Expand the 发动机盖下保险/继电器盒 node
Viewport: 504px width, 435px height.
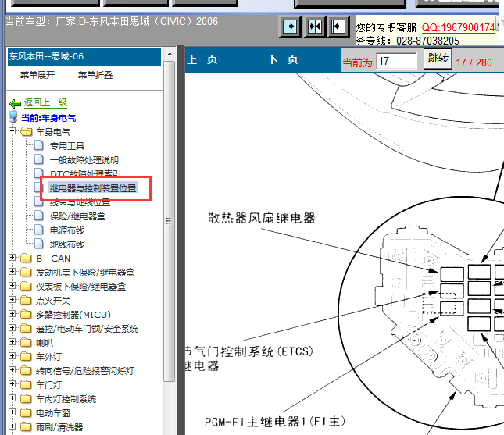pos(13,272)
